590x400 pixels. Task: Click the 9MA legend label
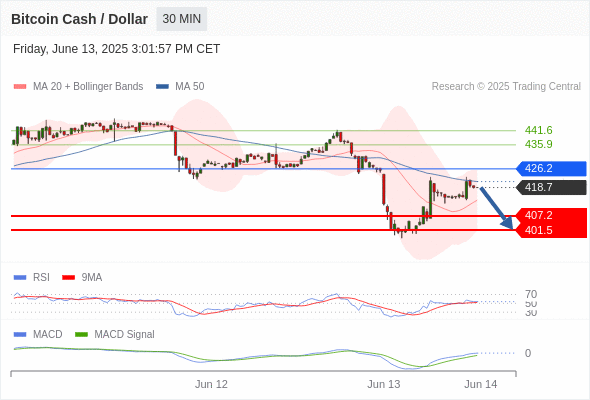tap(92, 278)
